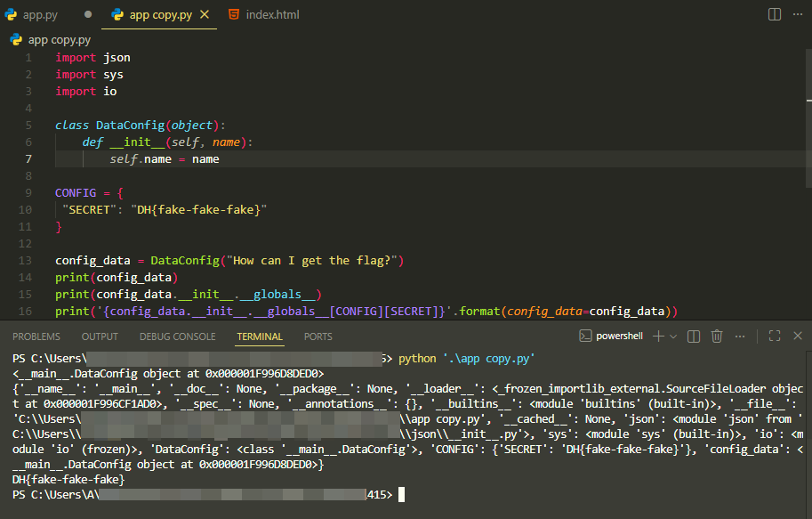Click app copy.py in the breadcrumb
The width and height of the screenshot is (812, 519).
pyautogui.click(x=59, y=40)
